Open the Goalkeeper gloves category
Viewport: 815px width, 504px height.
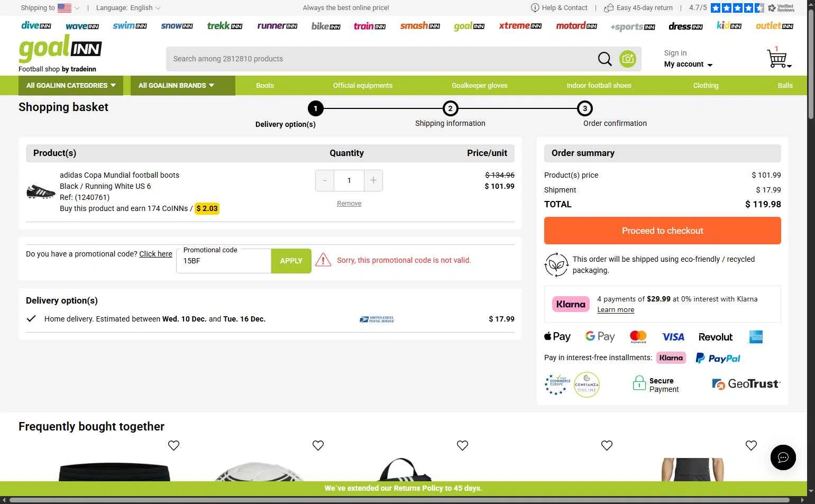pos(480,86)
